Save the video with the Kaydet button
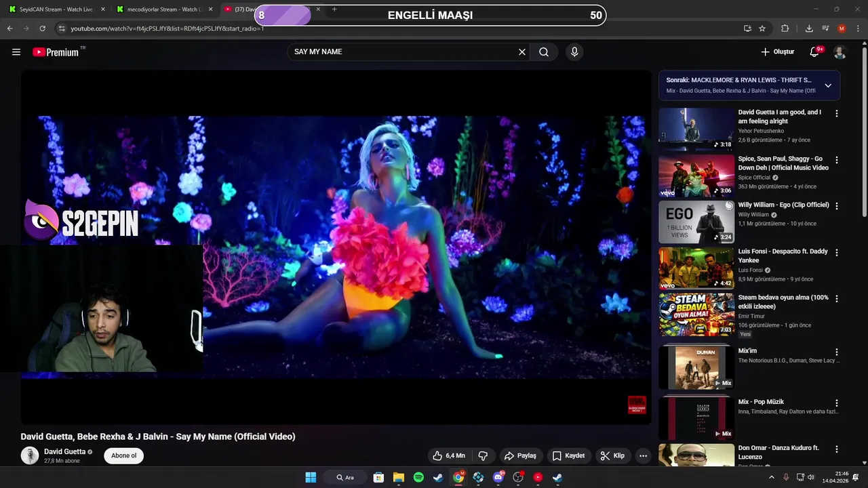The height and width of the screenshot is (488, 868). point(568,455)
